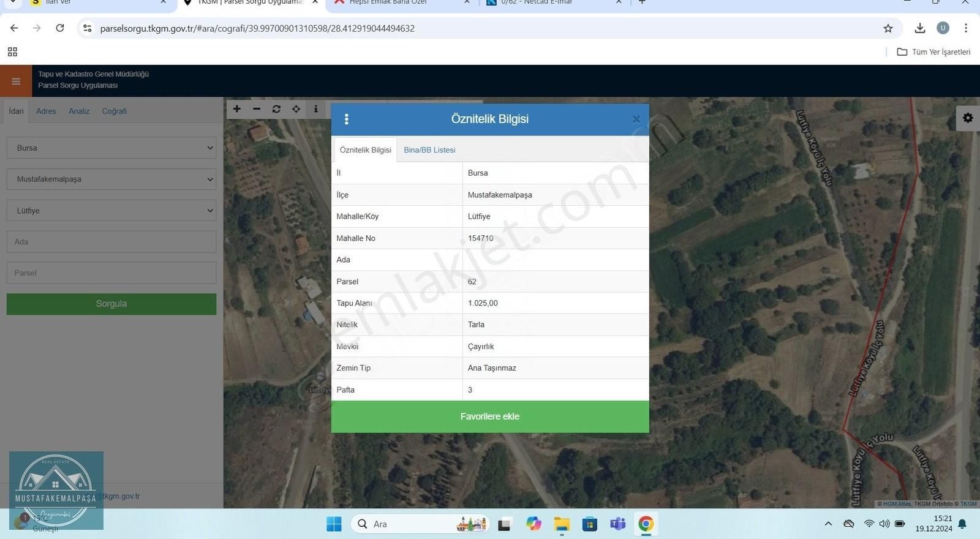The height and width of the screenshot is (539, 980).
Task: Zoom out the map with minus tool
Action: [257, 109]
